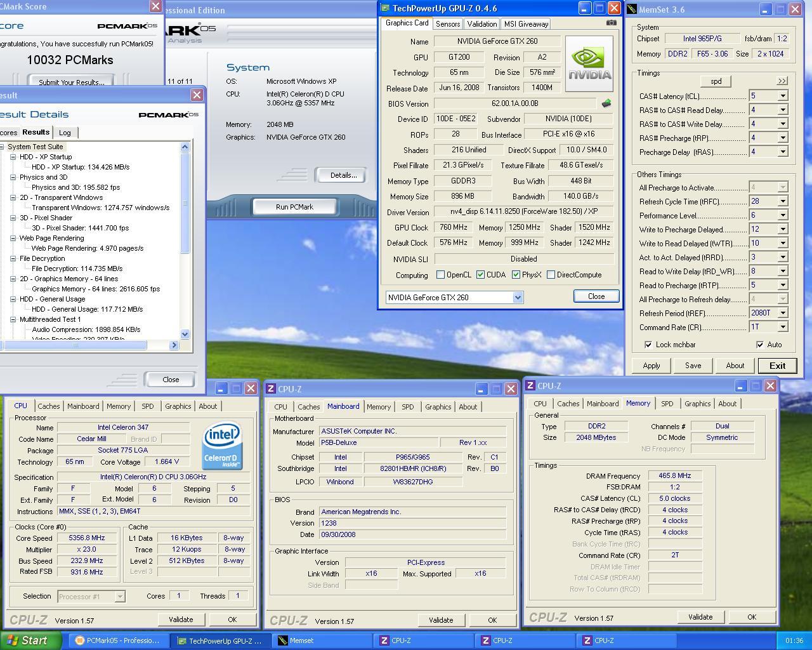Image resolution: width=812 pixels, height=650 pixels.
Task: Click the NVIDIA logo in GPU-Z
Action: click(x=589, y=63)
